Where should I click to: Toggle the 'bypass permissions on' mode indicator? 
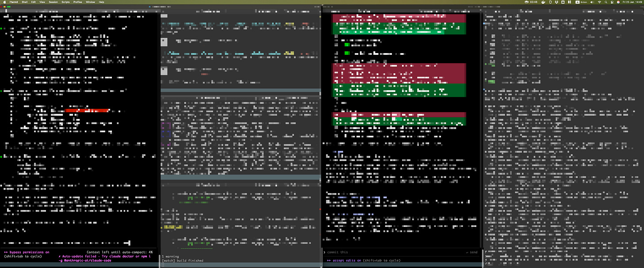[27, 252]
